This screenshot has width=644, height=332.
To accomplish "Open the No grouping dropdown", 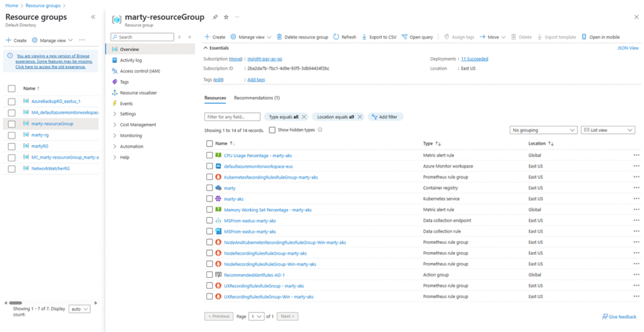I will [x=543, y=130].
